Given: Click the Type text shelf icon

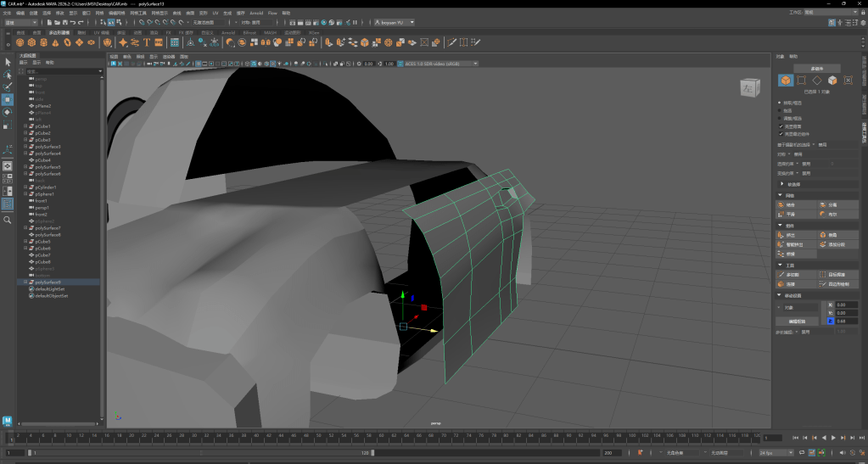Looking at the screenshot, I should [147, 42].
